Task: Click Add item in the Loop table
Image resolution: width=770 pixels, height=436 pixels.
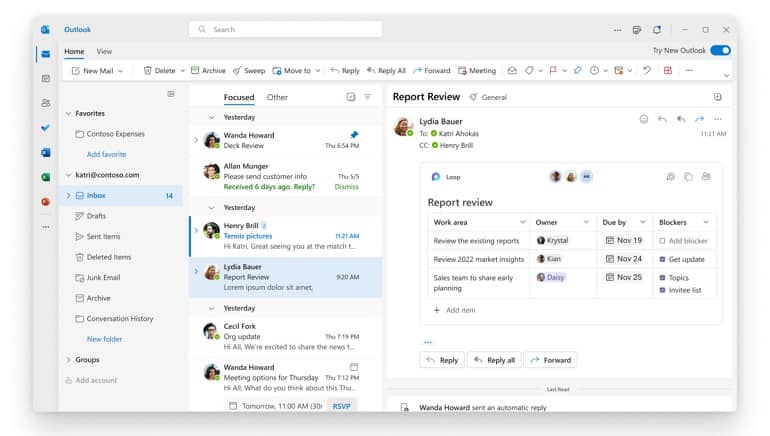Action: pyautogui.click(x=455, y=310)
